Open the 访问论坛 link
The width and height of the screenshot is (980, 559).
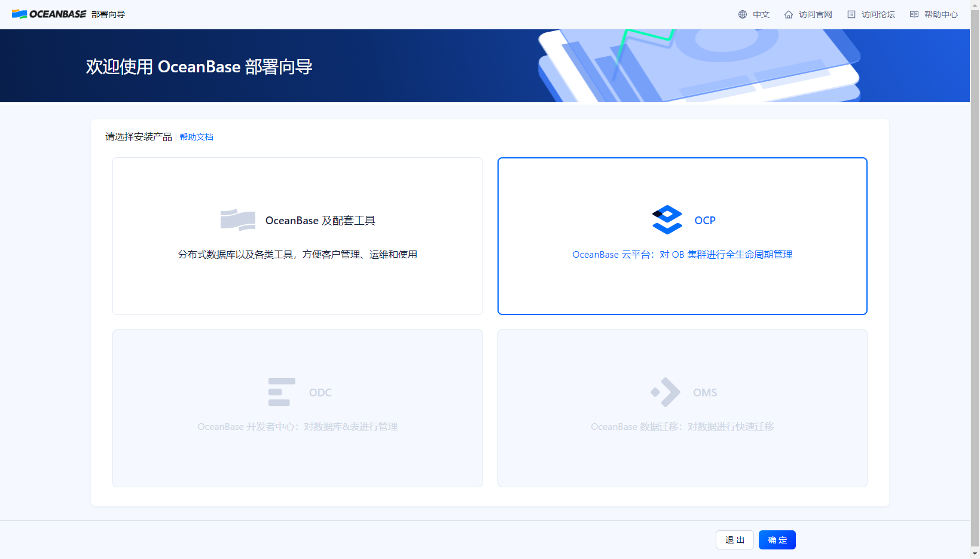pyautogui.click(x=878, y=14)
